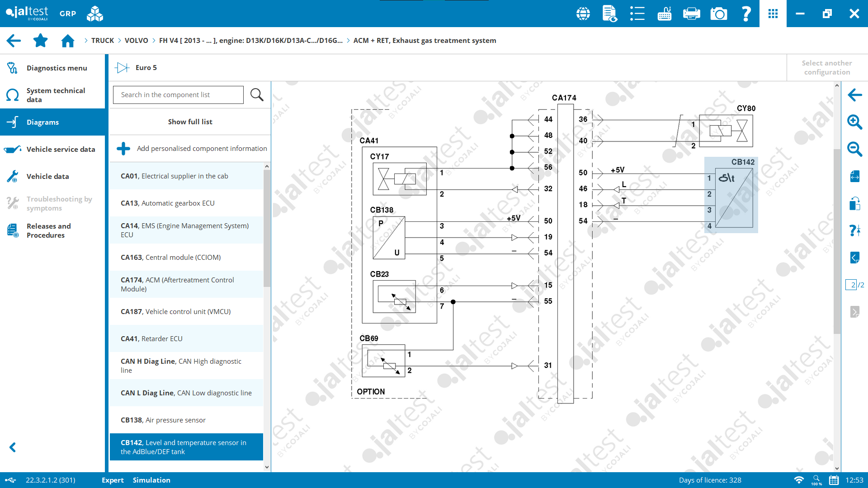Click the USB connection status icon
868x488 pixels.
[10, 480]
